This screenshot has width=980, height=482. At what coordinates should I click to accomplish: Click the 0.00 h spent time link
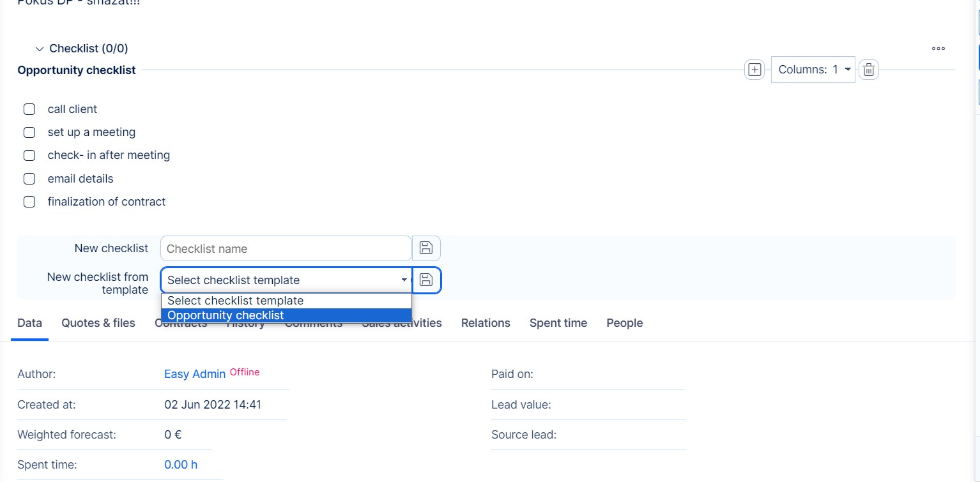181,465
